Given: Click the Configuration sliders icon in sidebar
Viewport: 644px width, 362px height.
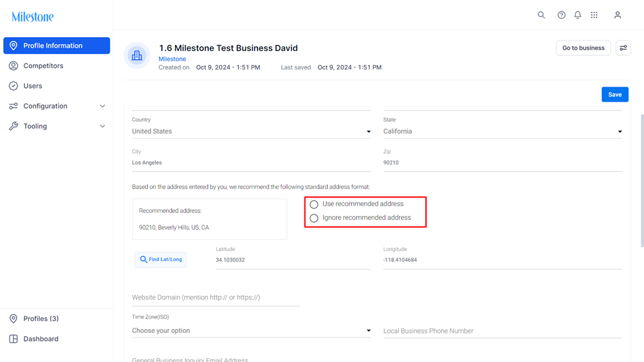Looking at the screenshot, I should (14, 106).
